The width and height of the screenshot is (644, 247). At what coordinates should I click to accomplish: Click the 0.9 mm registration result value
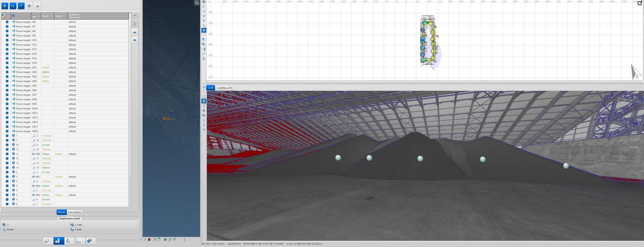click(x=78, y=230)
